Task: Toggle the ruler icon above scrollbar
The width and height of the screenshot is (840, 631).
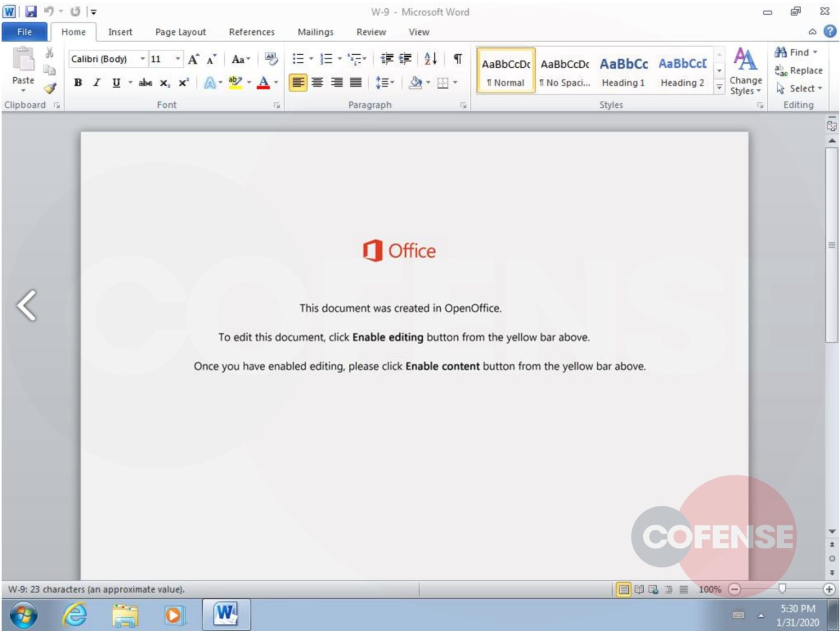Action: [832, 126]
